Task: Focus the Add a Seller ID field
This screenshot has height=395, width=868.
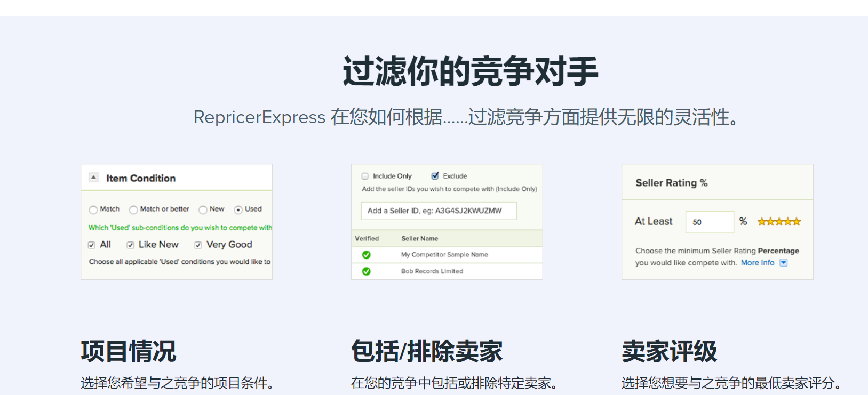Action: pyautogui.click(x=439, y=211)
